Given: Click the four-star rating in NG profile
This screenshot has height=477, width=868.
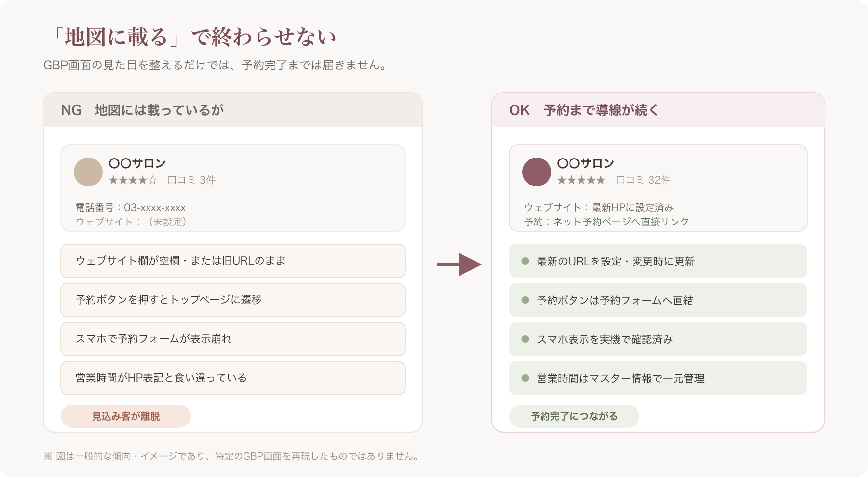Looking at the screenshot, I should tap(133, 180).
